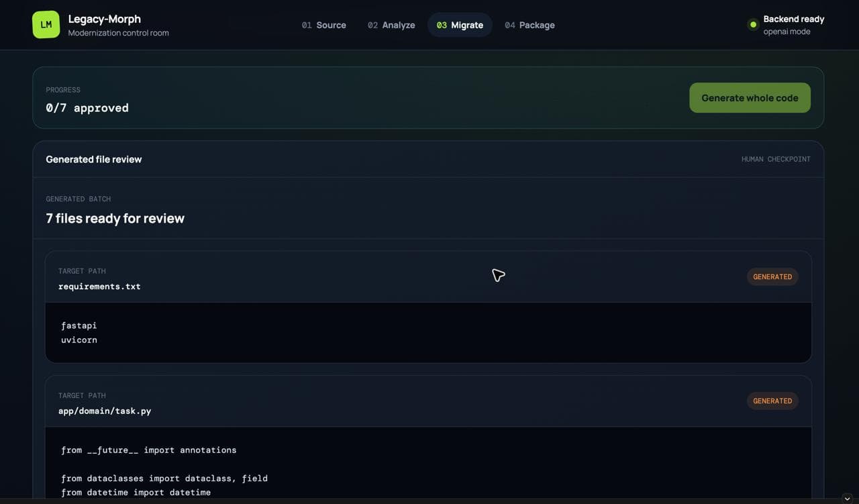Open the 01 Source step tab
Screen dimensions: 859x504
point(323,25)
